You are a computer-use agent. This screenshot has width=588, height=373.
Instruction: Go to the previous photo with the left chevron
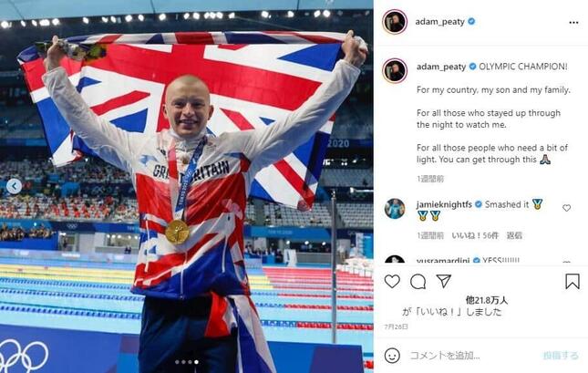15,186
